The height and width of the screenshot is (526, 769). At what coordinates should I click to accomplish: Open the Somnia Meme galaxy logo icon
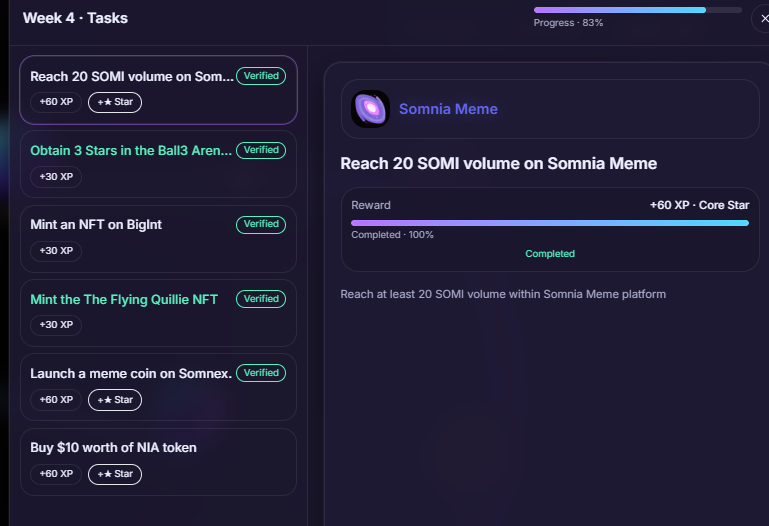point(370,109)
